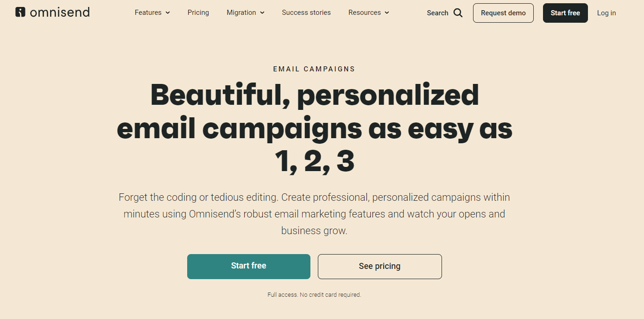
Task: Expand the Migration dropdown chevron
Action: (x=262, y=13)
